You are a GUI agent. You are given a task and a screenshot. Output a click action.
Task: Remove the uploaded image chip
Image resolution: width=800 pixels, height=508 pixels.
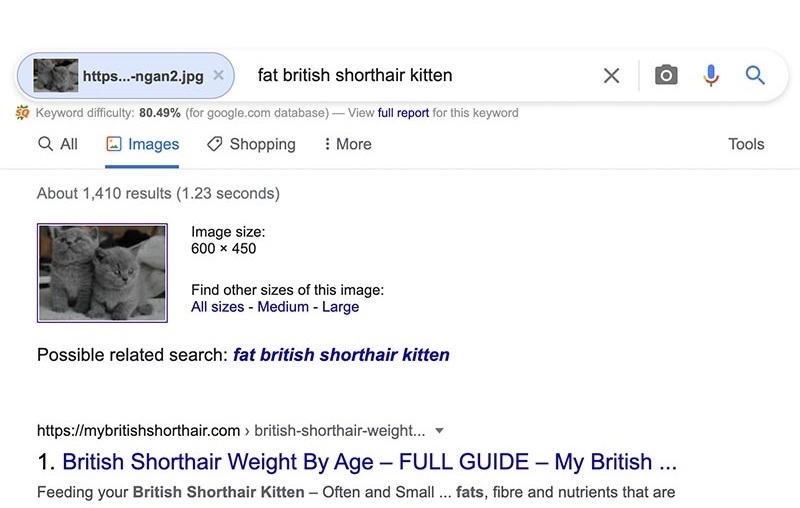219,75
